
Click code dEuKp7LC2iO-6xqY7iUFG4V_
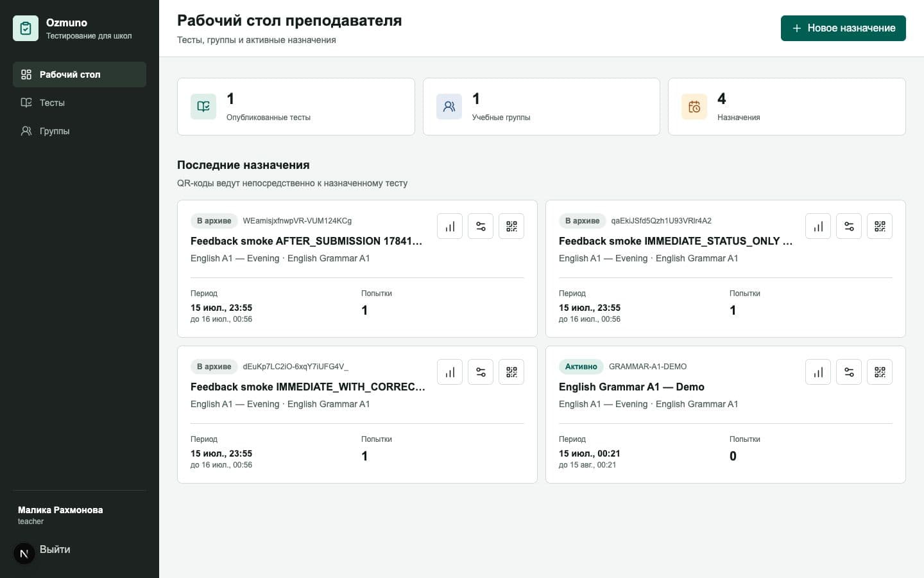click(x=295, y=367)
